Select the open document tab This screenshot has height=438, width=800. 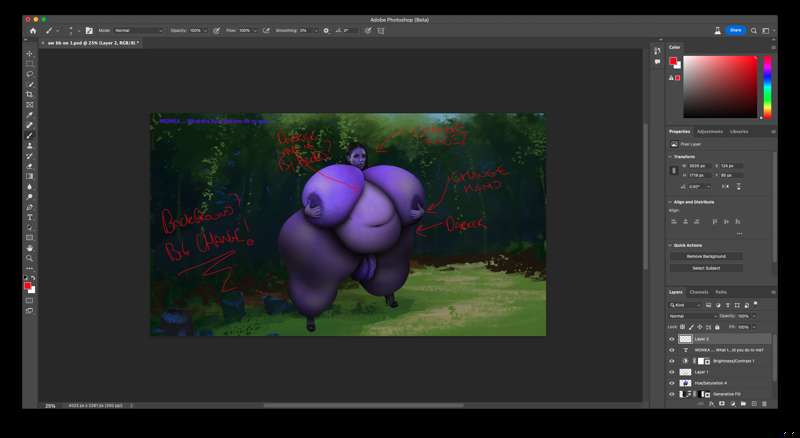click(92, 43)
